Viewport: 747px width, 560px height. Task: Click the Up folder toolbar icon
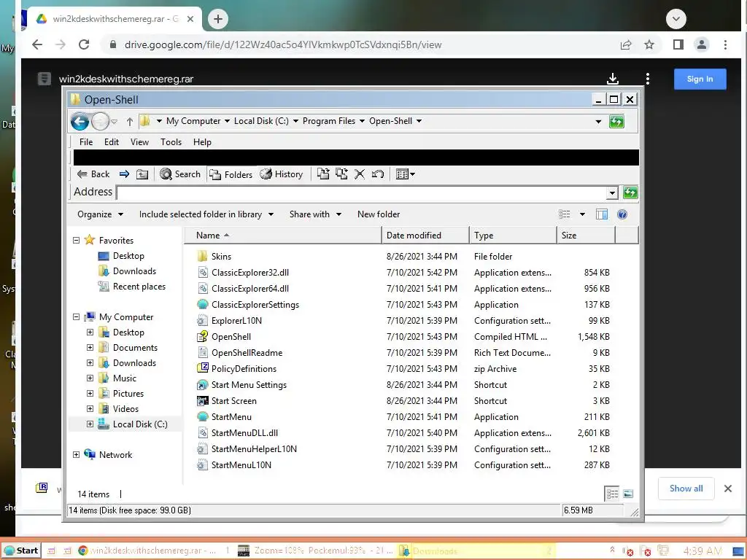(x=142, y=174)
